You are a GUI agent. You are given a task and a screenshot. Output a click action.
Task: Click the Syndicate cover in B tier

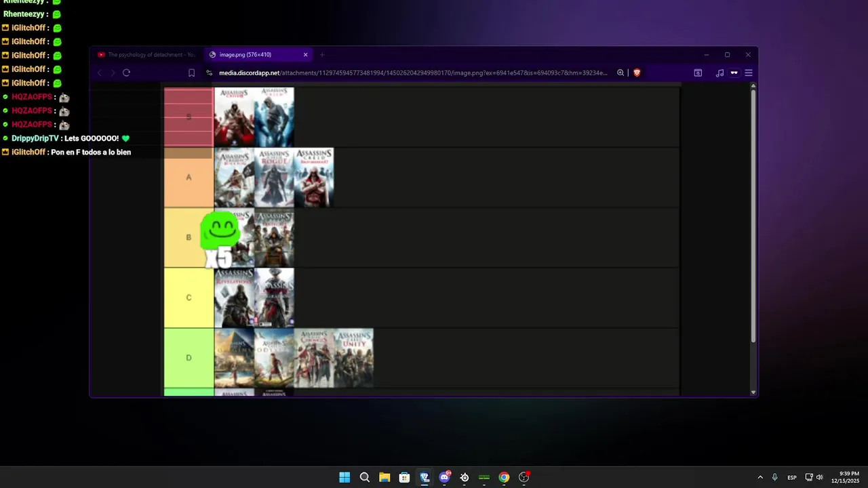[274, 238]
